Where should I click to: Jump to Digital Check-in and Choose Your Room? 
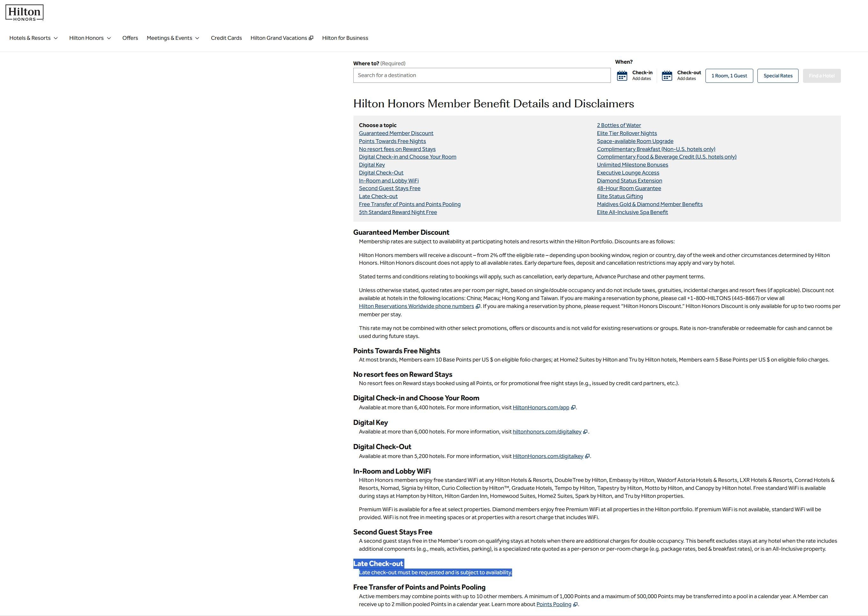(408, 157)
